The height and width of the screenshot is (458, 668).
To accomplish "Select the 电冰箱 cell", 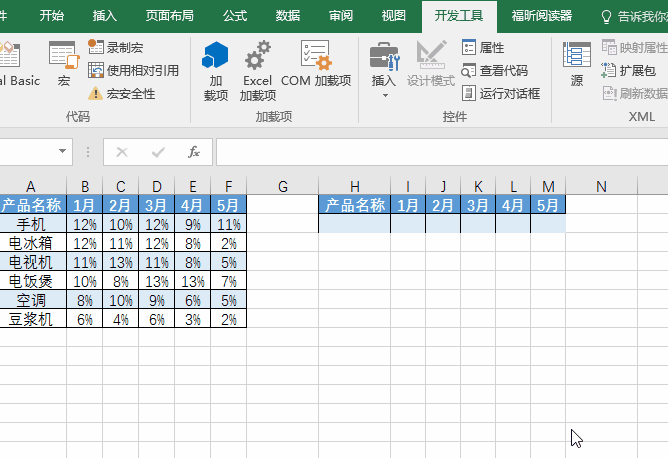I will coord(31,243).
